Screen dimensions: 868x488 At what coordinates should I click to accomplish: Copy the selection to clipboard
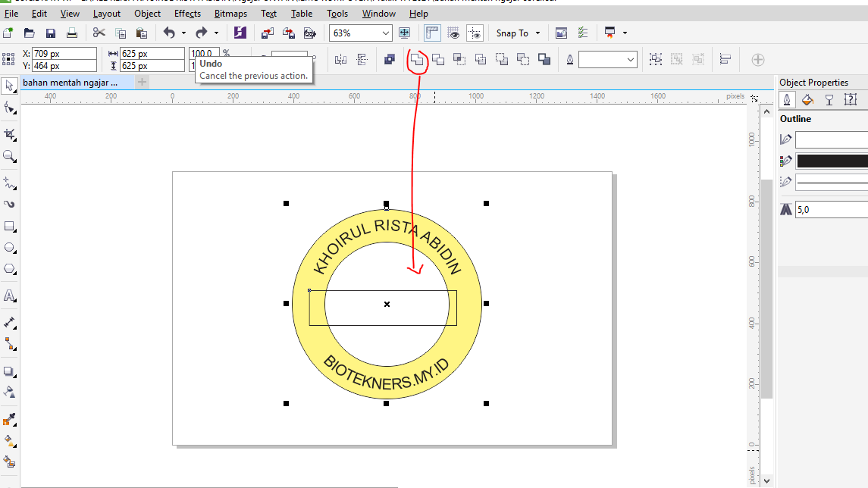tap(120, 33)
